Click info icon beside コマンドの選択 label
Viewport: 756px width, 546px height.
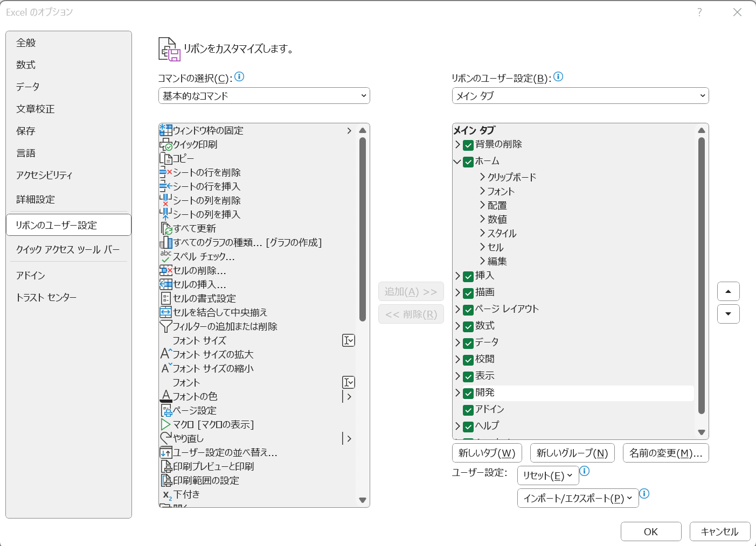coord(239,76)
